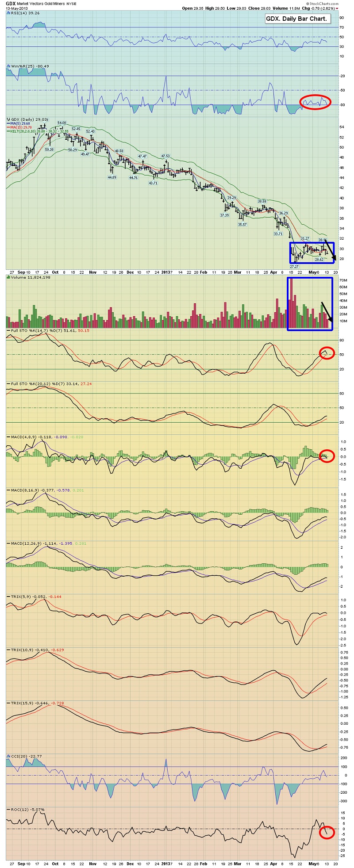This screenshot has width=354, height=868.
Task: Click the GDX (Daily) 29.03 price legend
Action: pos(27,119)
